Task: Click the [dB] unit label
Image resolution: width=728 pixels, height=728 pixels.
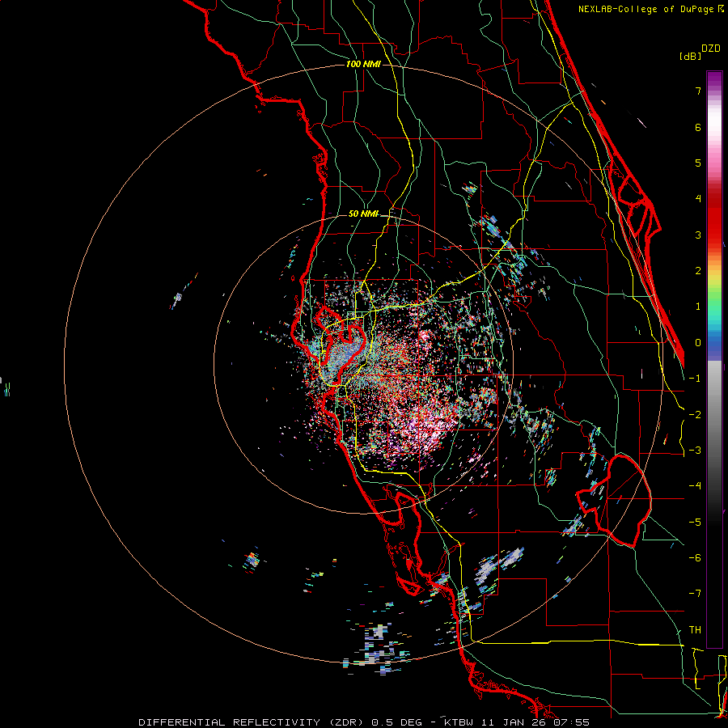Action: pos(690,56)
